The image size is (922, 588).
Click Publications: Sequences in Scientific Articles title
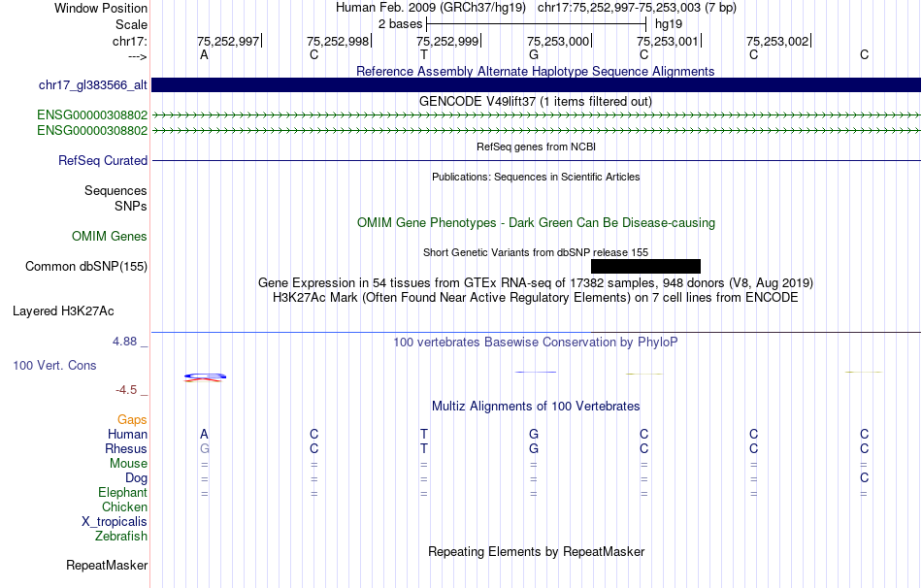[x=536, y=177]
